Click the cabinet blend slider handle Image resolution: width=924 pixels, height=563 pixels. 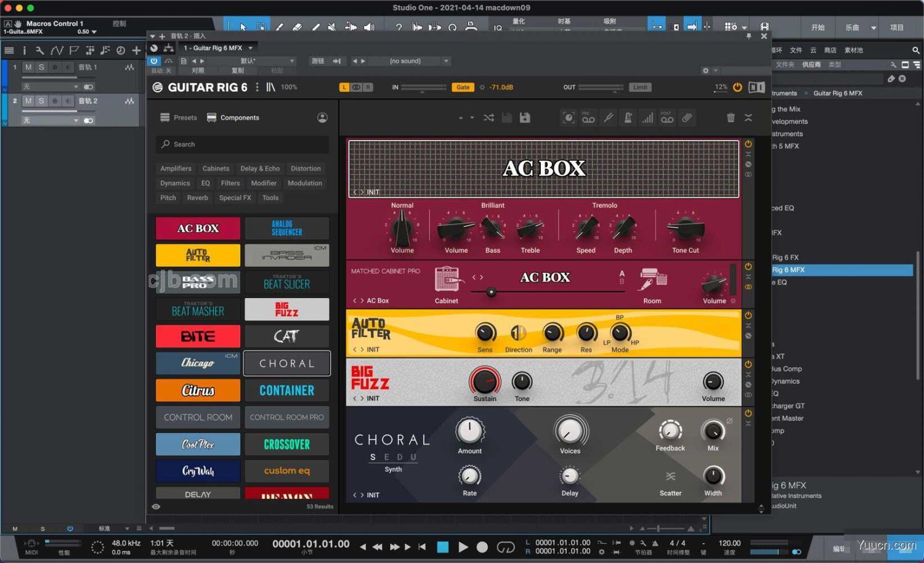click(492, 292)
